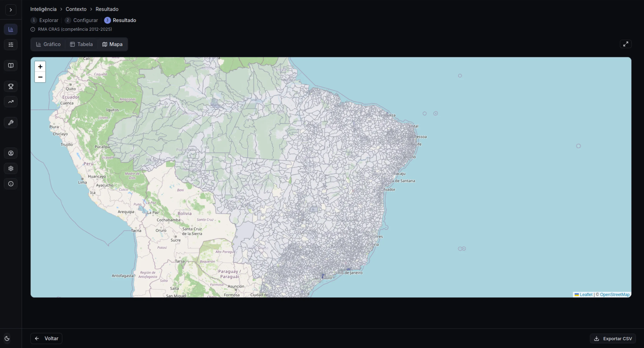644x348 pixels.
Task: Go to Inteligência breadcrumb
Action: 43,9
